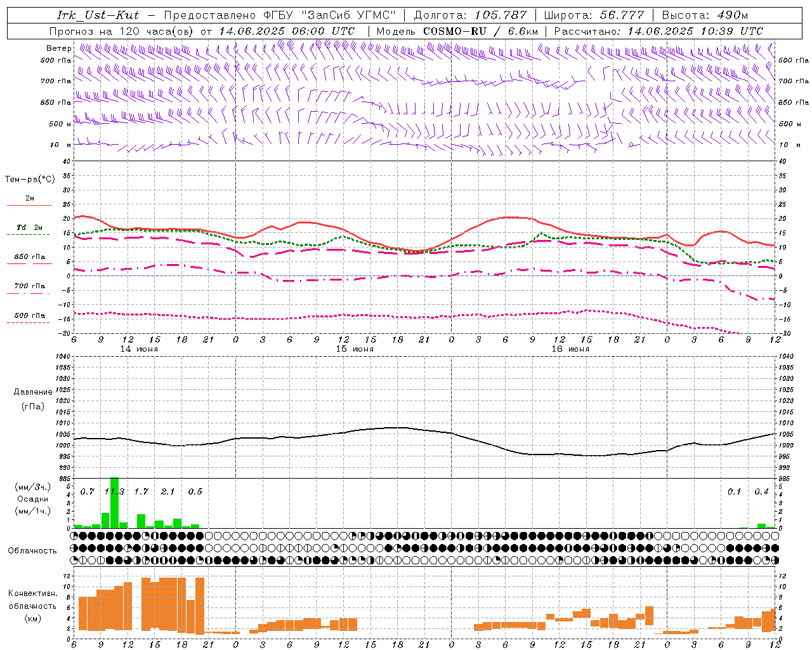The image size is (812, 650).
Task: Select the (мм/1ч.) precipitation unit label
Action: [x=33, y=511]
